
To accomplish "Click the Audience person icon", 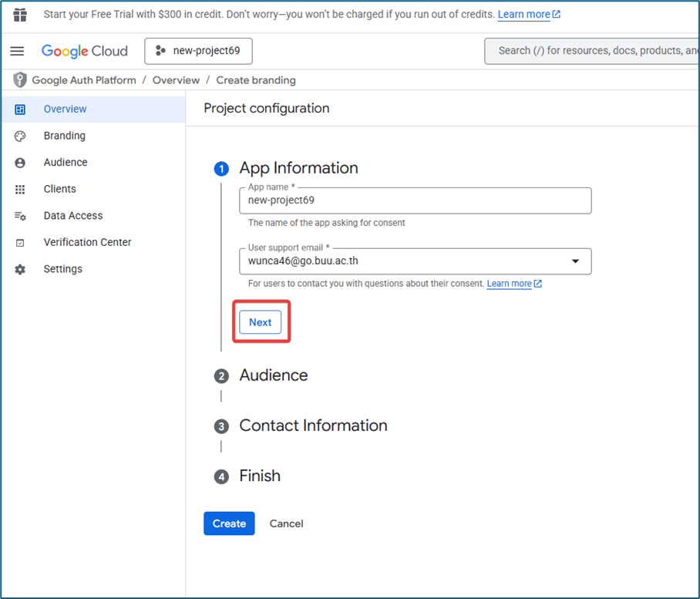I will [20, 163].
